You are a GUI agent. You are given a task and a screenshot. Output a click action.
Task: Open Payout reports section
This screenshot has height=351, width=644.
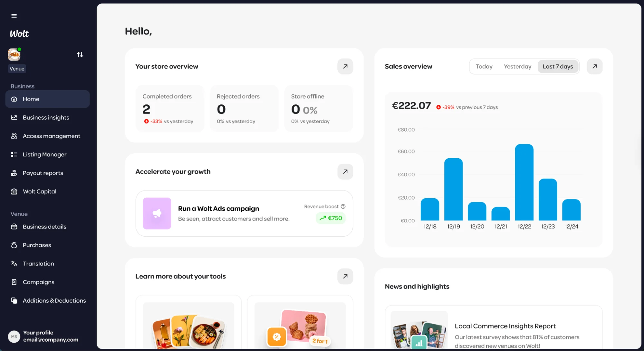point(43,173)
